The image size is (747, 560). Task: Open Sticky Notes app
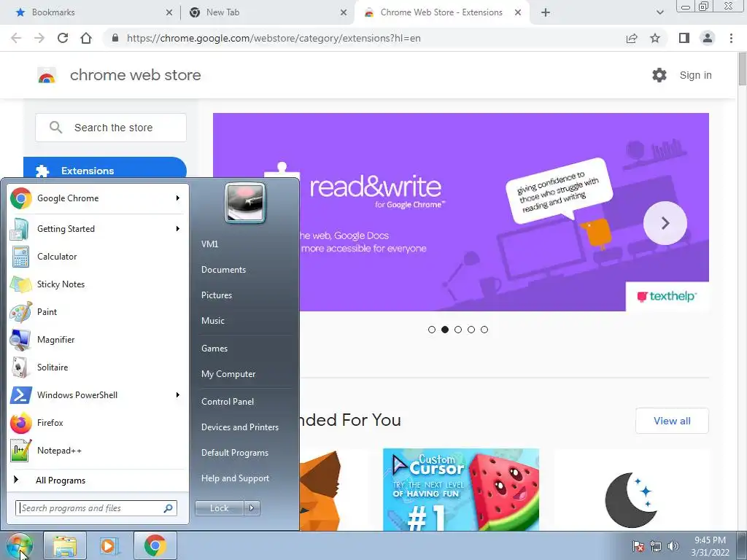98,284
